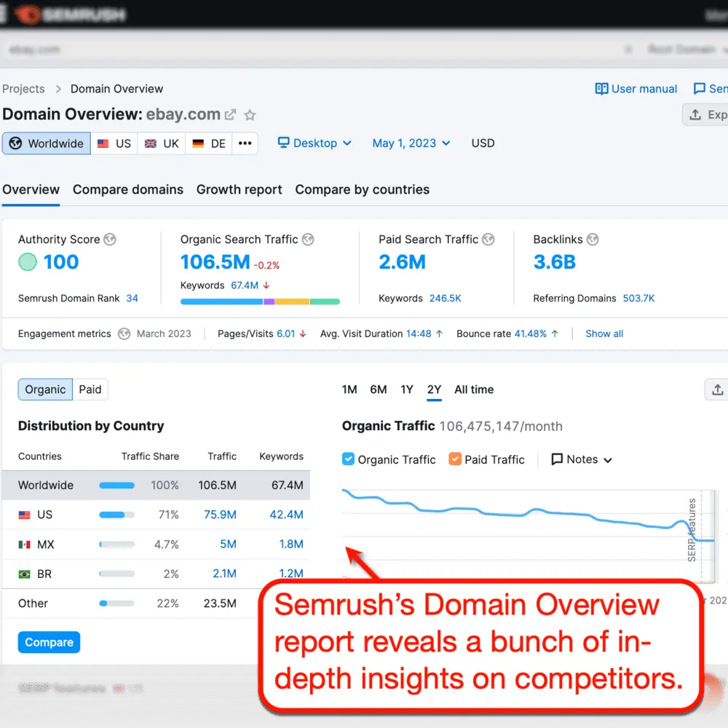This screenshot has width=728, height=728.
Task: Click the Export button
Action: 705,115
